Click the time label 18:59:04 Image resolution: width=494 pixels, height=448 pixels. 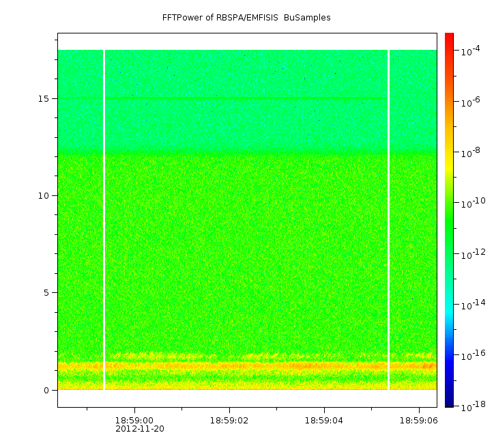(324, 421)
